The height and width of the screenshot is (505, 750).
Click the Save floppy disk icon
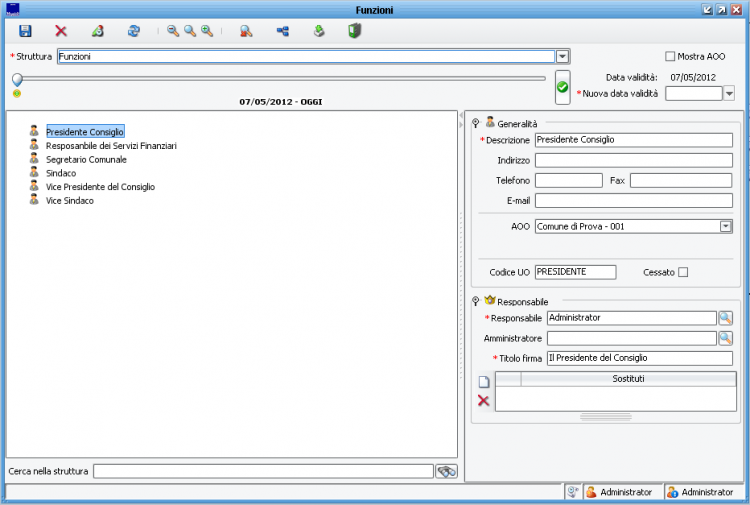(25, 32)
